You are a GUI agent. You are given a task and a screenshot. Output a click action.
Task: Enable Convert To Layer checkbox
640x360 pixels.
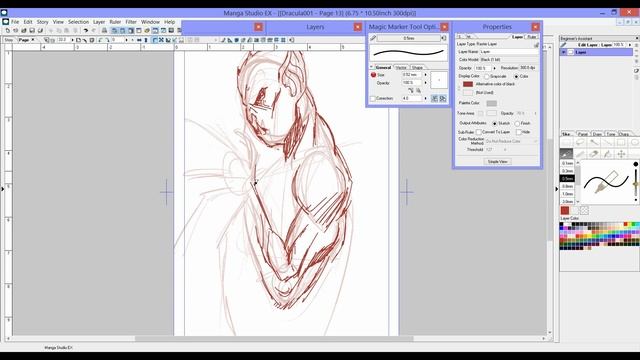point(479,132)
